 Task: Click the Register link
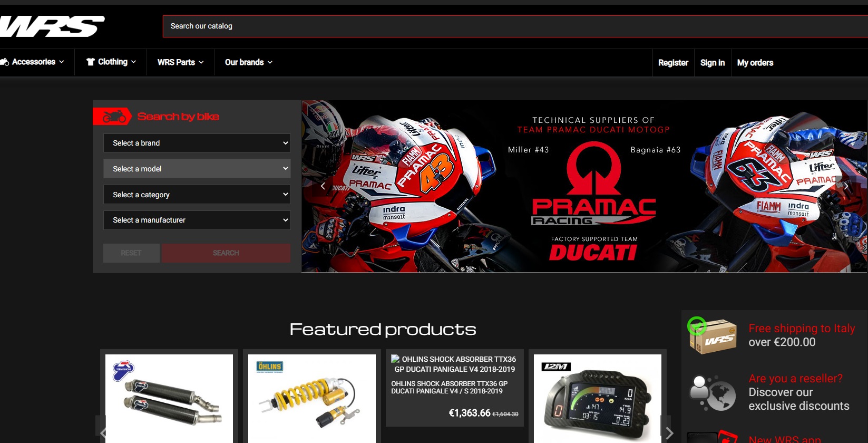point(673,63)
